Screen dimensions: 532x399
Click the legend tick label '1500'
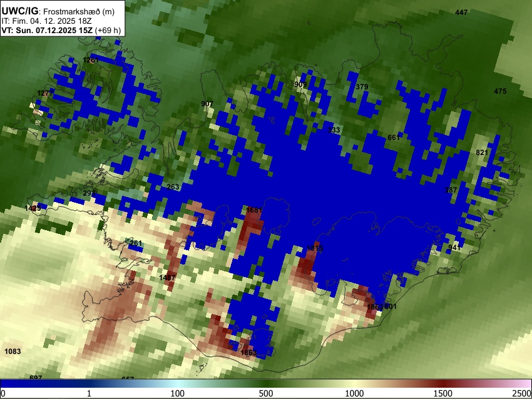coord(443,393)
